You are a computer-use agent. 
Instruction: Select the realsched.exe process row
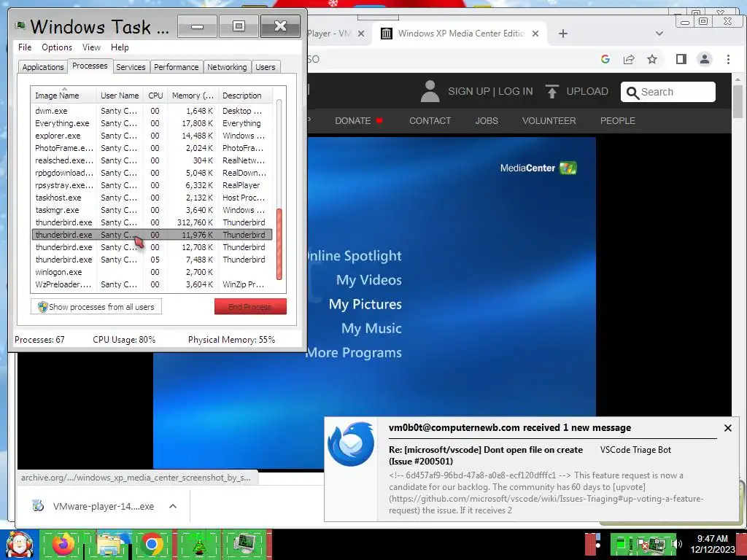pyautogui.click(x=152, y=160)
